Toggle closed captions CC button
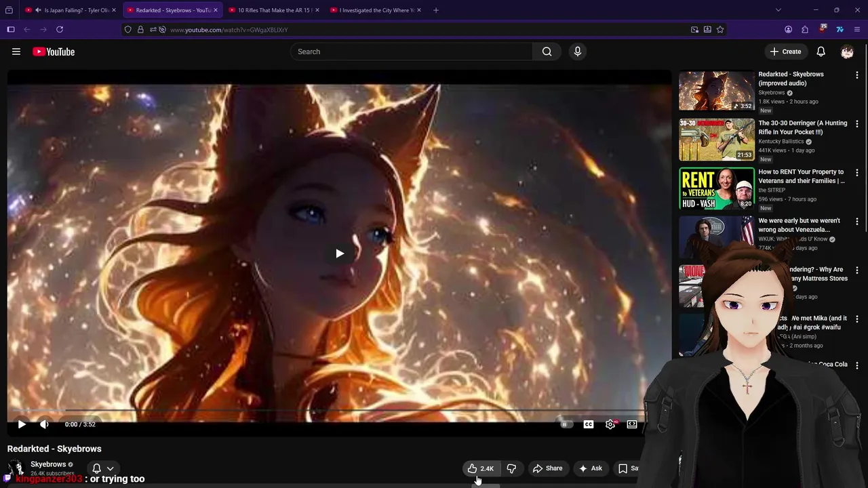Image resolution: width=868 pixels, height=488 pixels. point(589,424)
